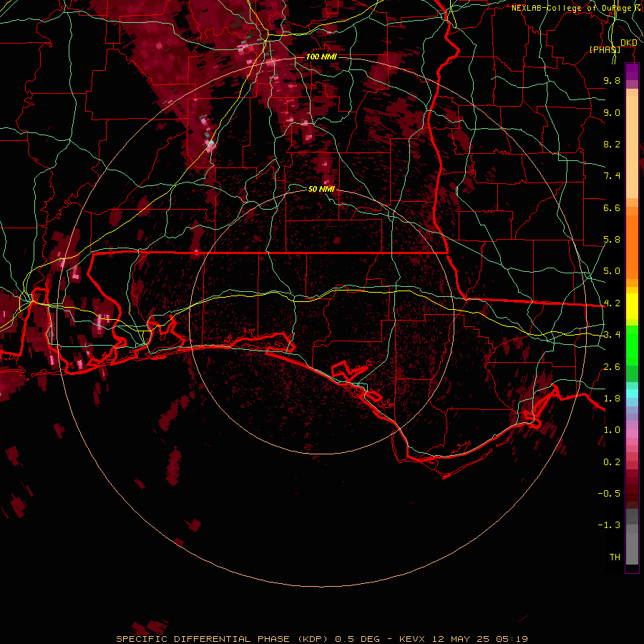Click the TH label at the scale bottom

(x=615, y=557)
